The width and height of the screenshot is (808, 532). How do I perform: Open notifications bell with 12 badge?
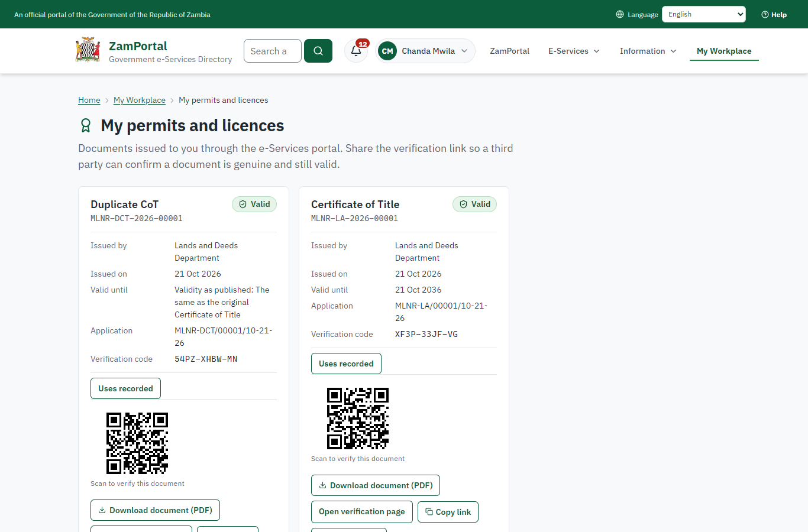(356, 51)
